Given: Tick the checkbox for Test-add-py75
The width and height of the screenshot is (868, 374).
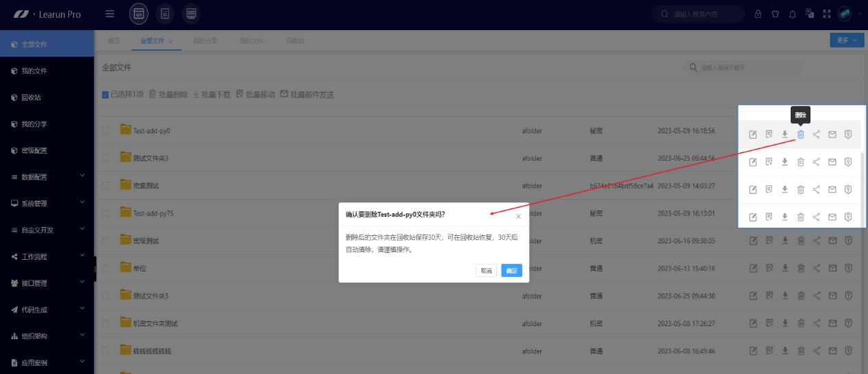Looking at the screenshot, I should click(105, 213).
